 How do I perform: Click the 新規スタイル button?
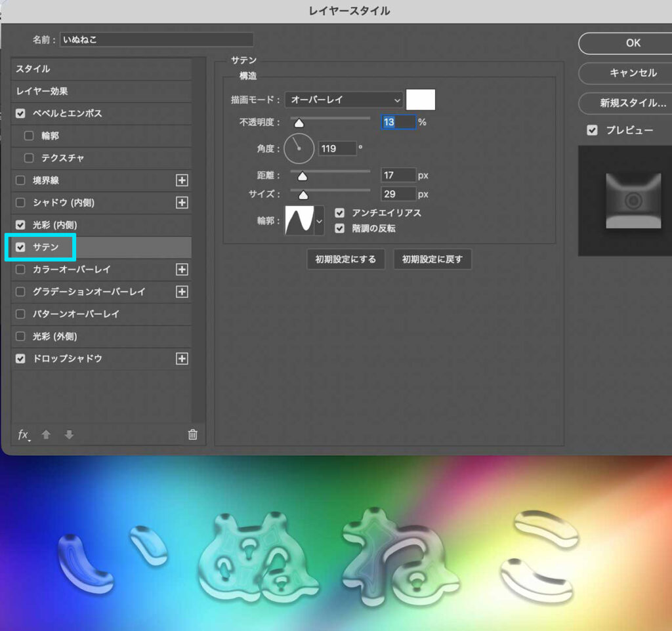pos(631,104)
